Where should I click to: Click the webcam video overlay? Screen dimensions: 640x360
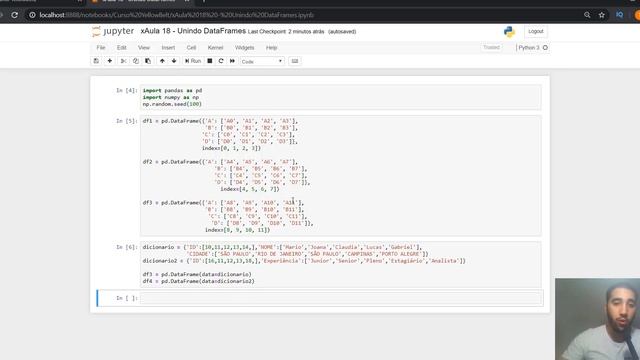(598, 319)
